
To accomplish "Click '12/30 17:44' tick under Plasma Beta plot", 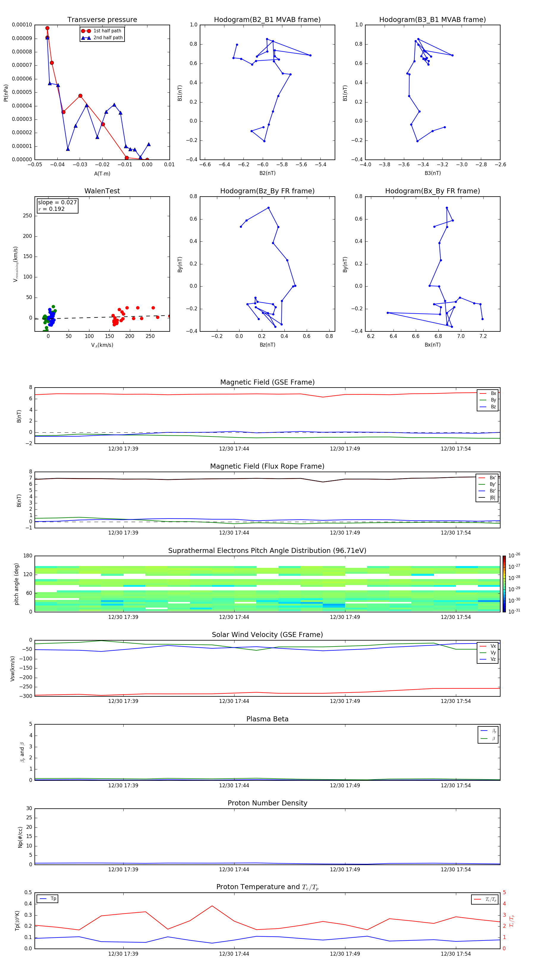I will point(234,785).
